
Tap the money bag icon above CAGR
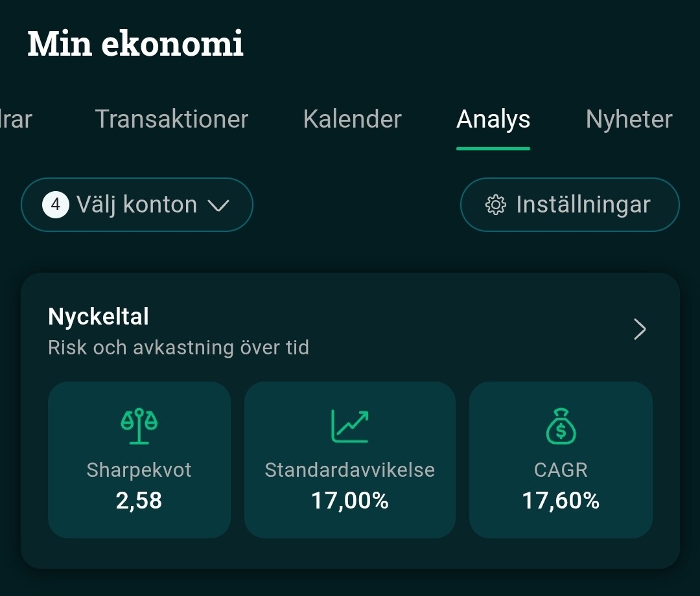[x=561, y=425]
